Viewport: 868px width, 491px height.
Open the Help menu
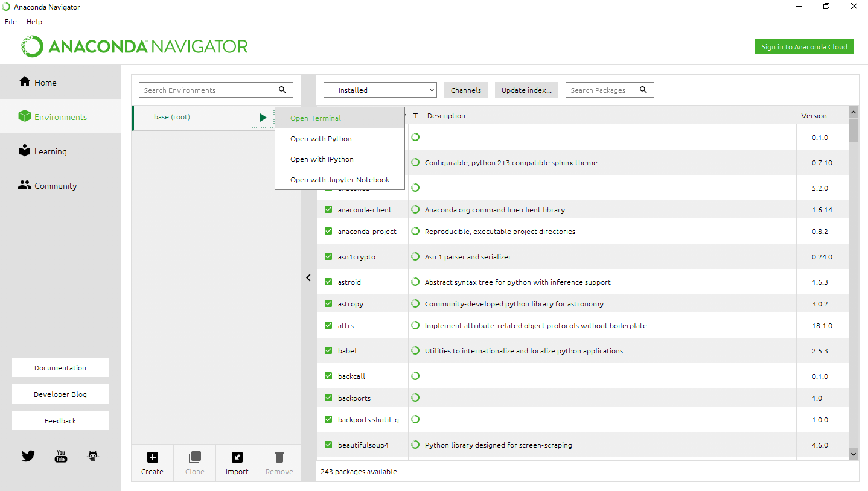pos(34,21)
